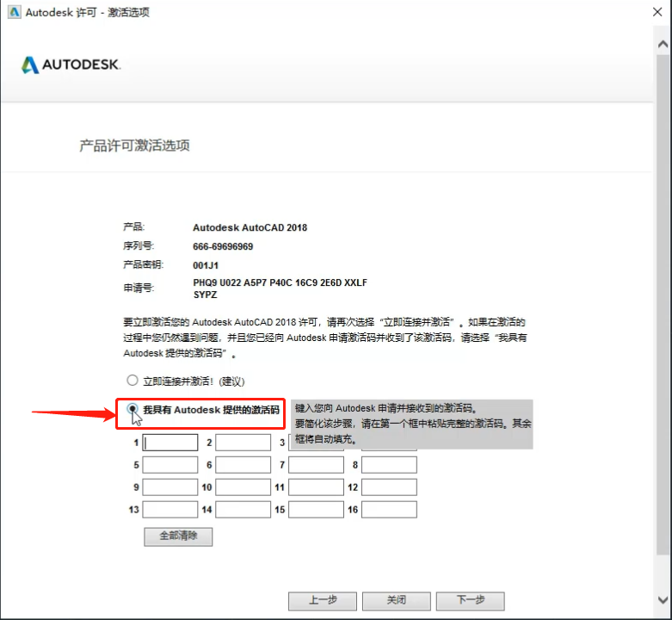Click activation code field 15
The height and width of the screenshot is (620, 672).
pos(317,510)
